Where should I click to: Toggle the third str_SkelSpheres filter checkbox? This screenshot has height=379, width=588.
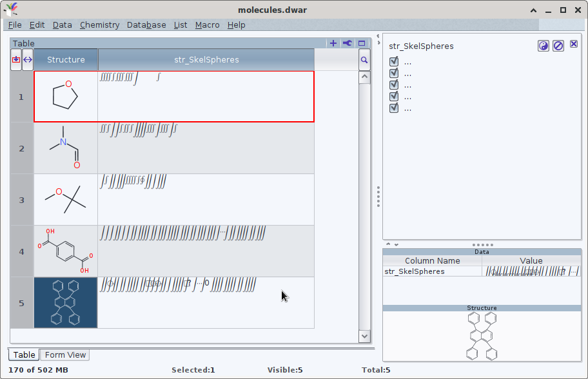[394, 85]
